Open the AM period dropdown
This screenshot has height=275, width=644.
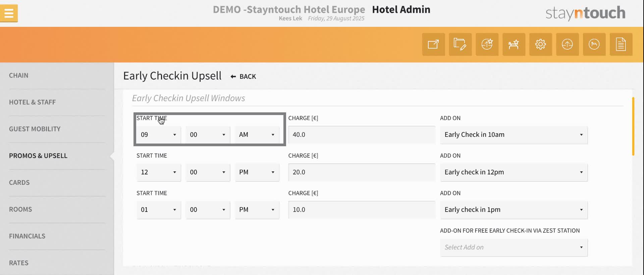click(x=257, y=135)
